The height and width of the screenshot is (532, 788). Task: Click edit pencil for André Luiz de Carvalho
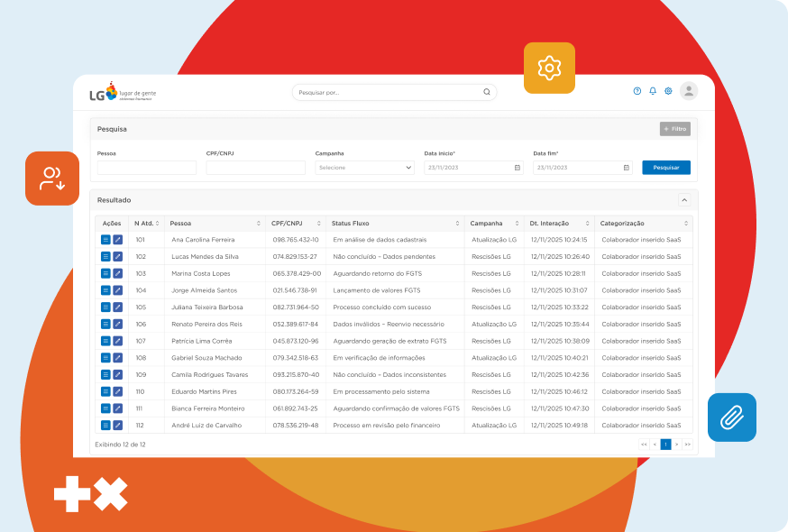117,426
